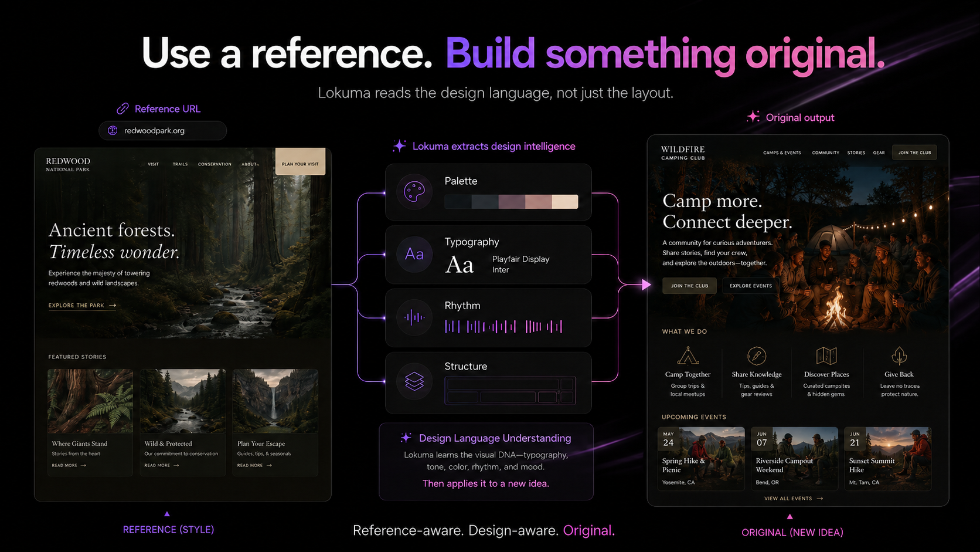
Task: Click sparkle icon beside Lokuma extracts design intelligence
Action: 399,146
